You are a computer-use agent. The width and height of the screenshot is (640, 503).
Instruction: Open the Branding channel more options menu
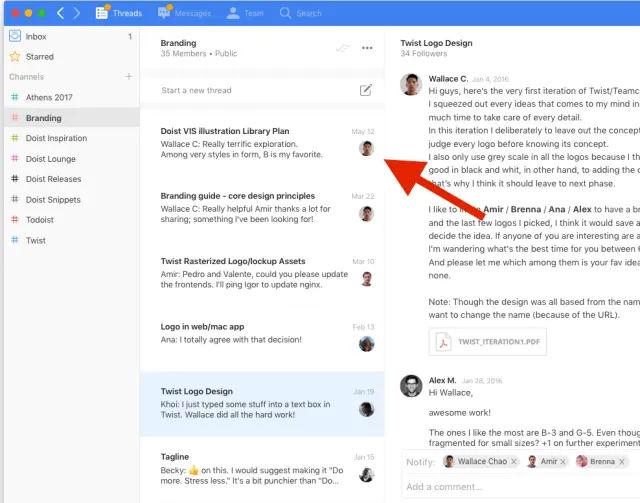click(367, 48)
